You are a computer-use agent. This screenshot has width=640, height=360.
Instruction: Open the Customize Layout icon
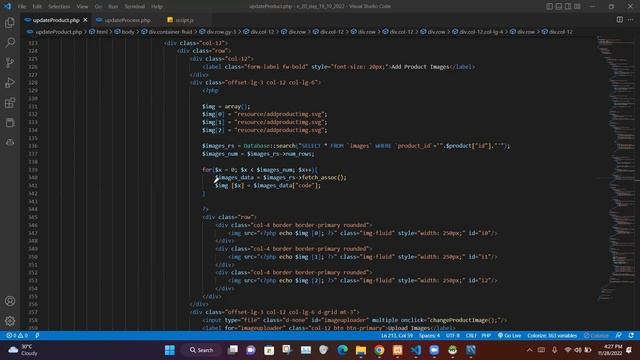point(577,6)
